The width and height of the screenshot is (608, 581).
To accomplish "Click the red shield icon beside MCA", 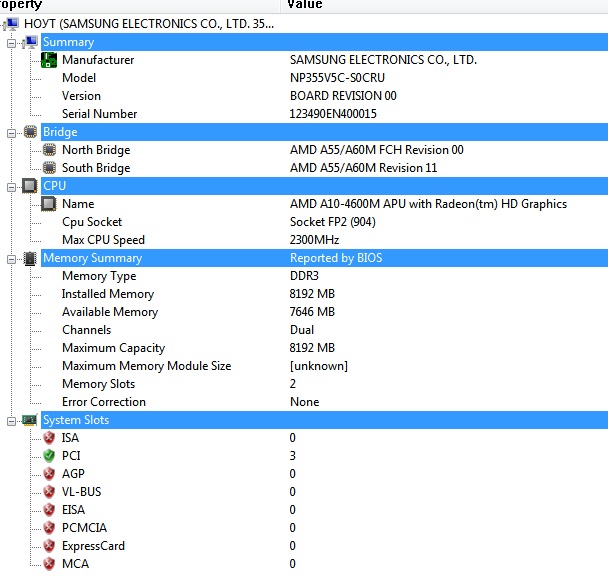I will click(x=49, y=564).
